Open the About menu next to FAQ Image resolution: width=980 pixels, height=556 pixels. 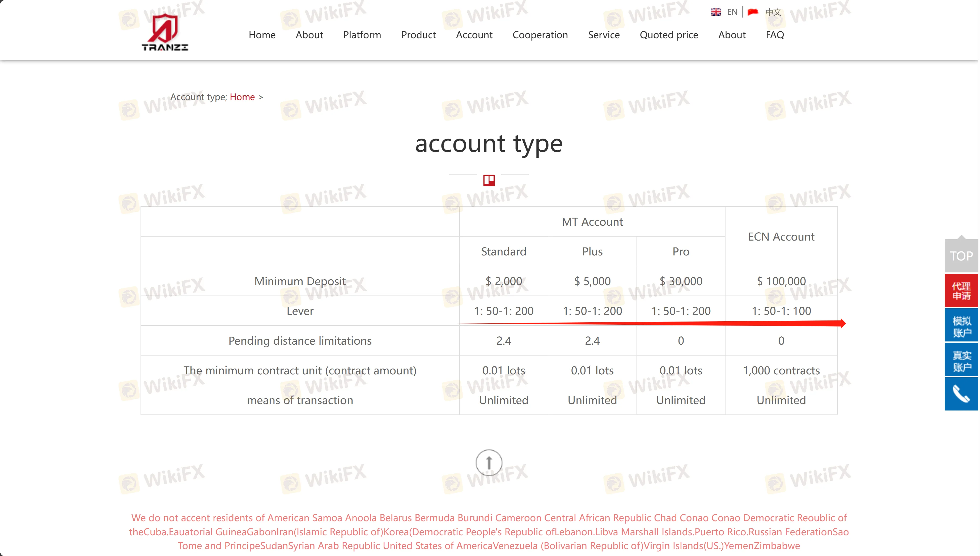(732, 35)
